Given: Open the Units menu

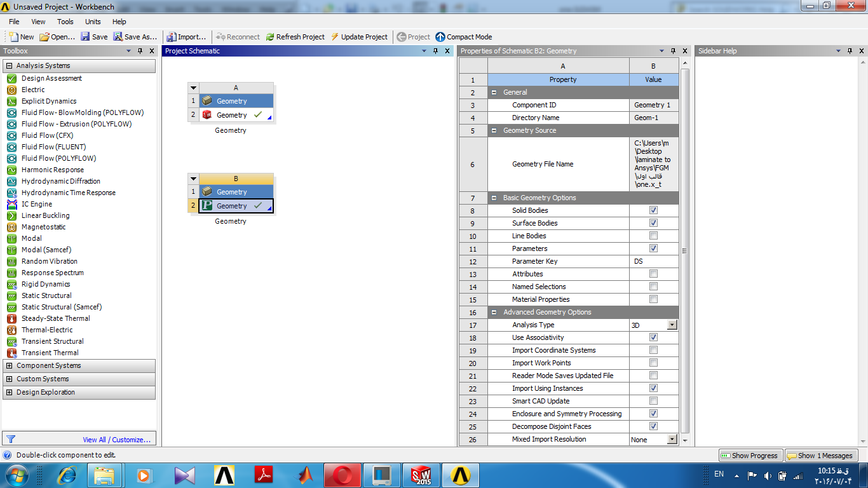Looking at the screenshot, I should coord(93,22).
